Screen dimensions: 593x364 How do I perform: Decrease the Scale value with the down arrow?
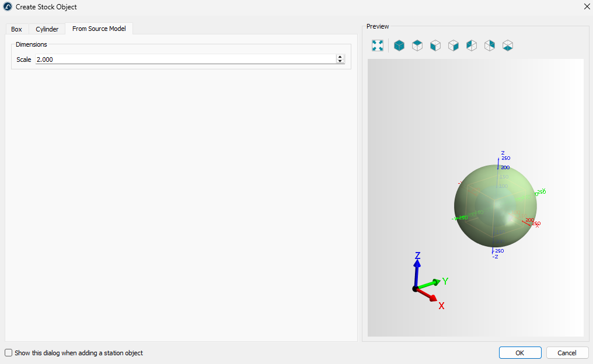[340, 61]
